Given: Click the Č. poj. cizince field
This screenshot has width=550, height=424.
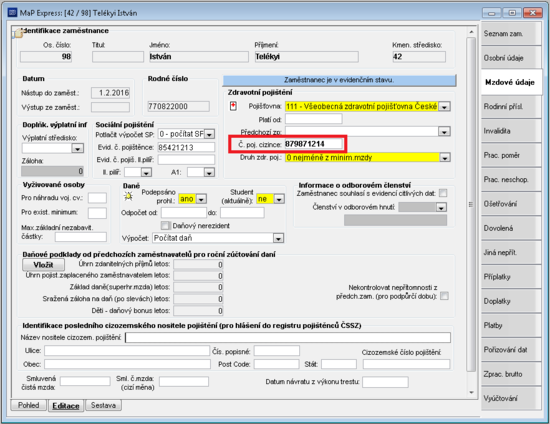Looking at the screenshot, I should click(313, 144).
